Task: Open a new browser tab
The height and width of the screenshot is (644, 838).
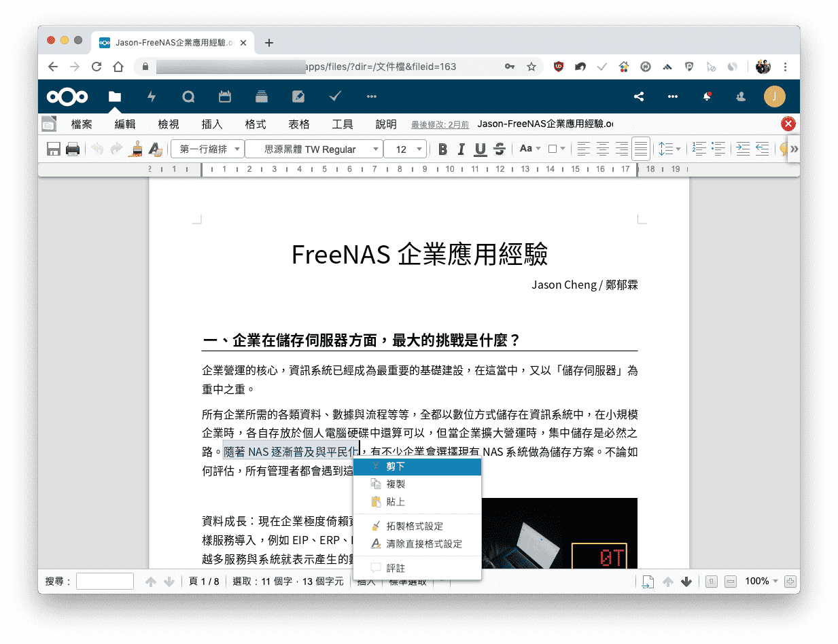Action: coord(269,43)
